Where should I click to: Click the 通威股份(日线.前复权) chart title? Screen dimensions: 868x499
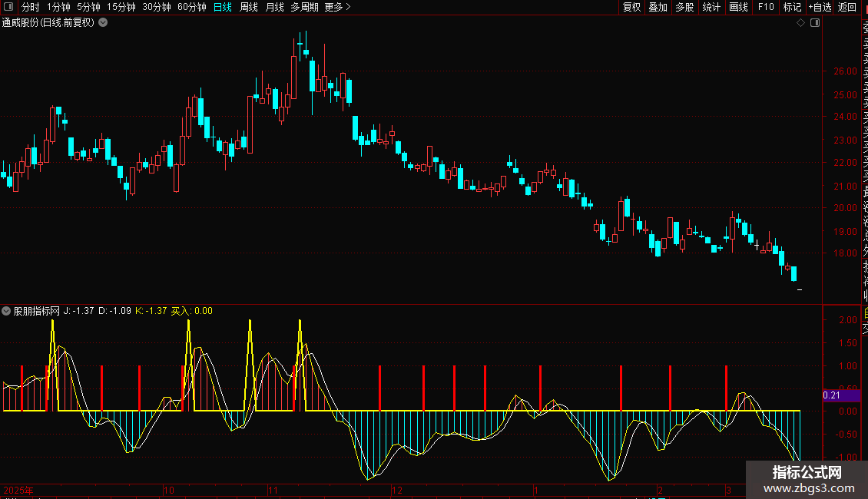point(48,23)
